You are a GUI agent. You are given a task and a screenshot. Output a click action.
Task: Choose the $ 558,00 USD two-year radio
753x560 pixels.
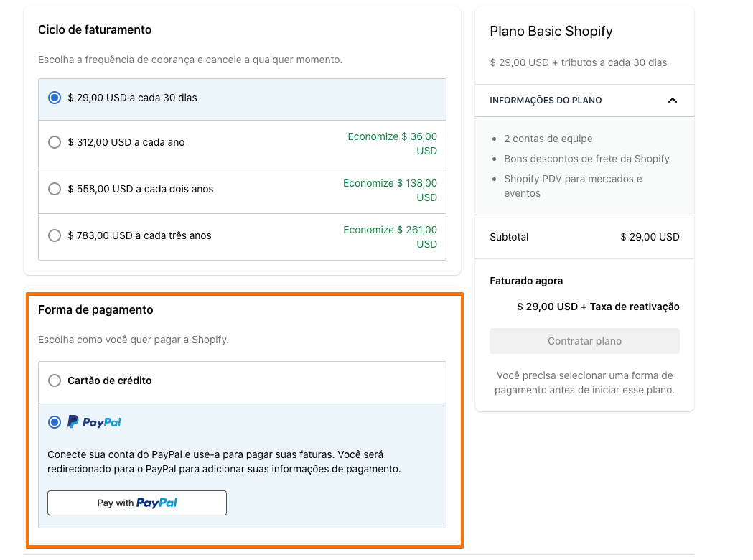[55, 190]
